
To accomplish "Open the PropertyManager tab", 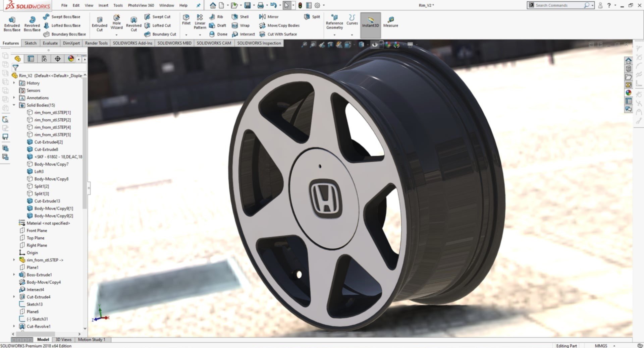I will (x=31, y=59).
